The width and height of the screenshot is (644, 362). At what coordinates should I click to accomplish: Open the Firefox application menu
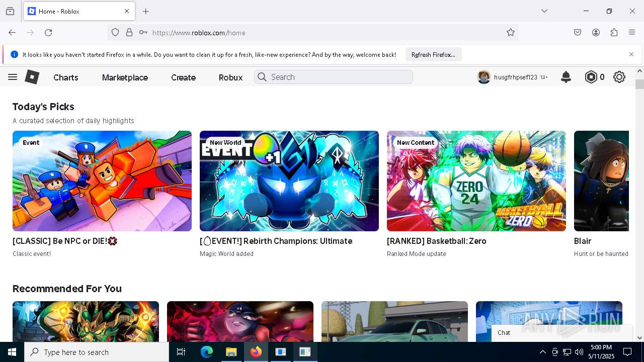(632, 33)
